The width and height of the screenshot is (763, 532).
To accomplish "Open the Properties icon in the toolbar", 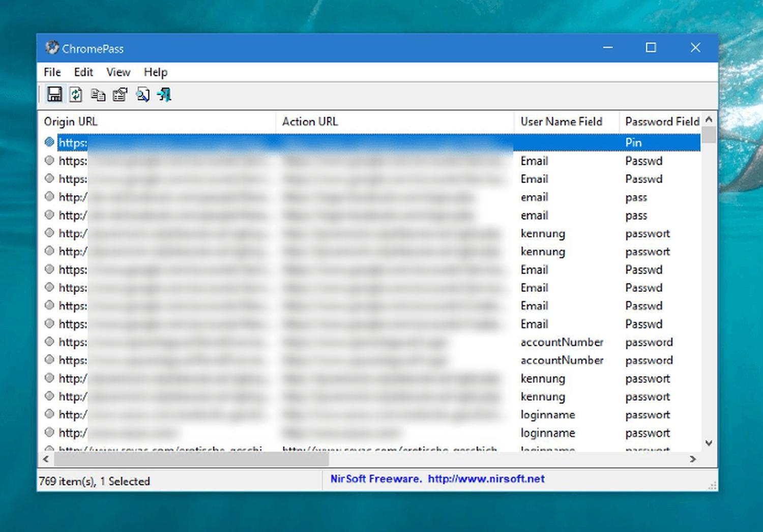I will (120, 95).
